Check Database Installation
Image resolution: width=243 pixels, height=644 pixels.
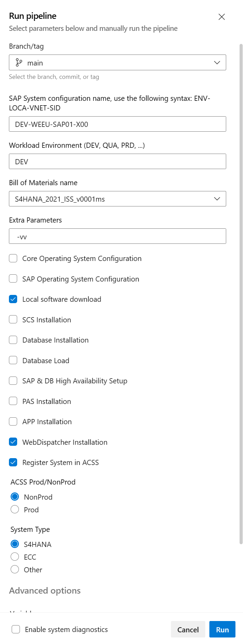(x=13, y=339)
